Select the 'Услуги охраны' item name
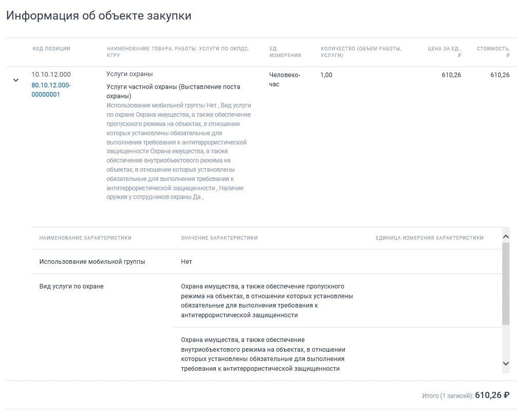Screen dimensions: 532x415 point(130,74)
